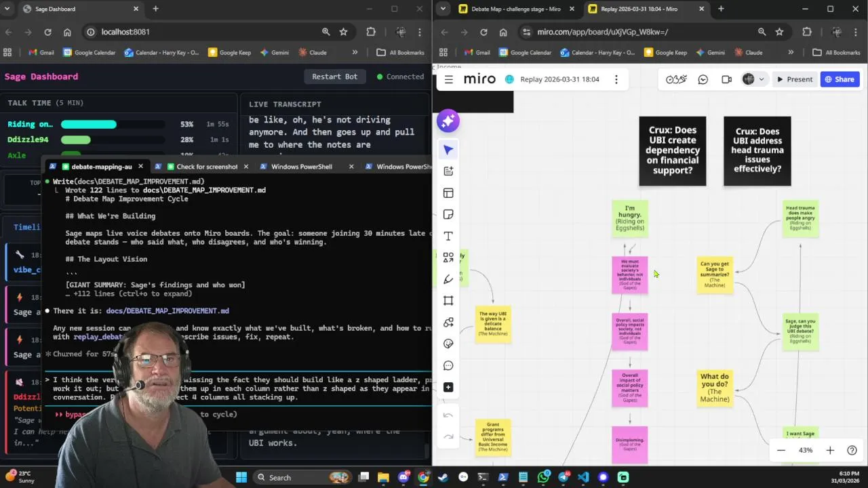868x488 pixels.
Task: Select the Text tool in Miro toolbar
Action: [448, 236]
